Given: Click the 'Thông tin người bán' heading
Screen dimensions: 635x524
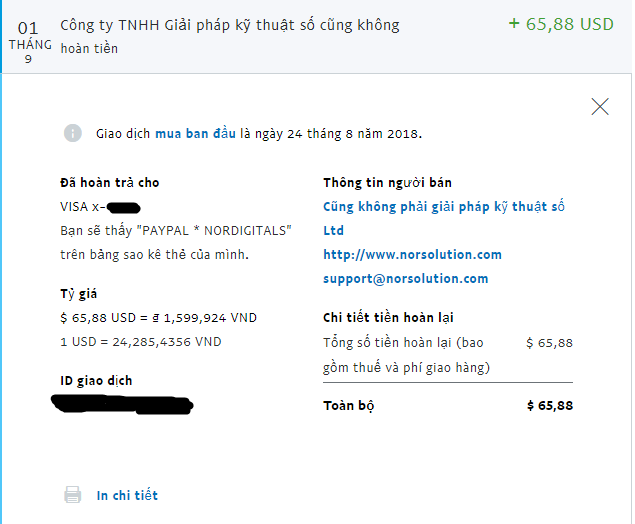Looking at the screenshot, I should (x=387, y=183).
